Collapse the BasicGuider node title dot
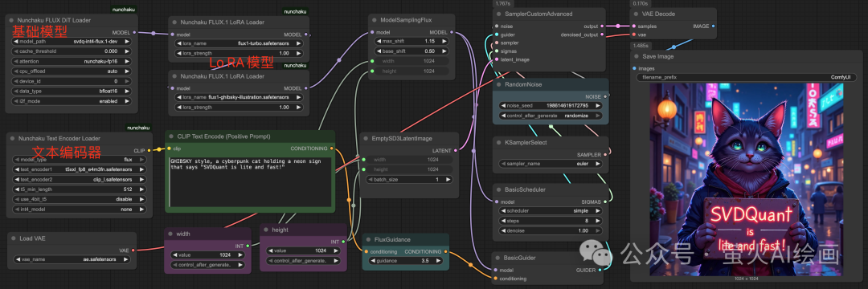The width and height of the screenshot is (868, 289). (x=498, y=258)
